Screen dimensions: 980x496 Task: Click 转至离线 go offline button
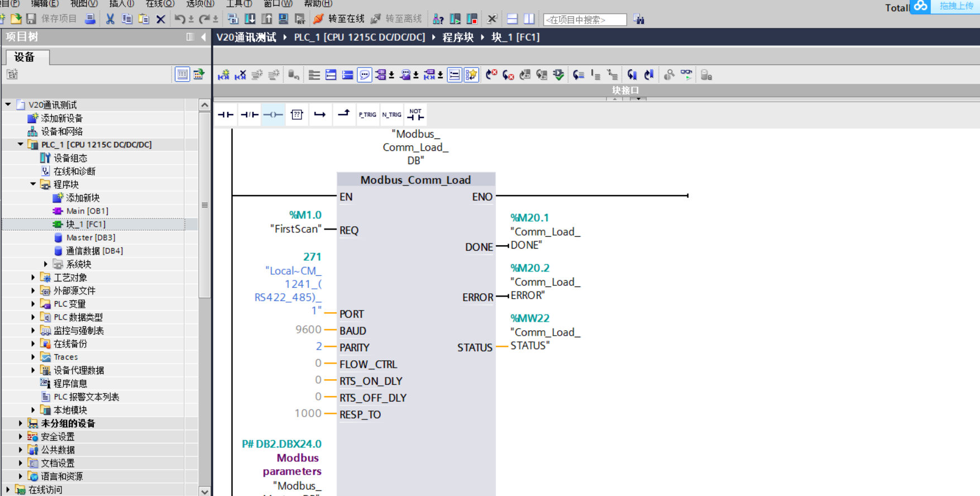(x=396, y=19)
